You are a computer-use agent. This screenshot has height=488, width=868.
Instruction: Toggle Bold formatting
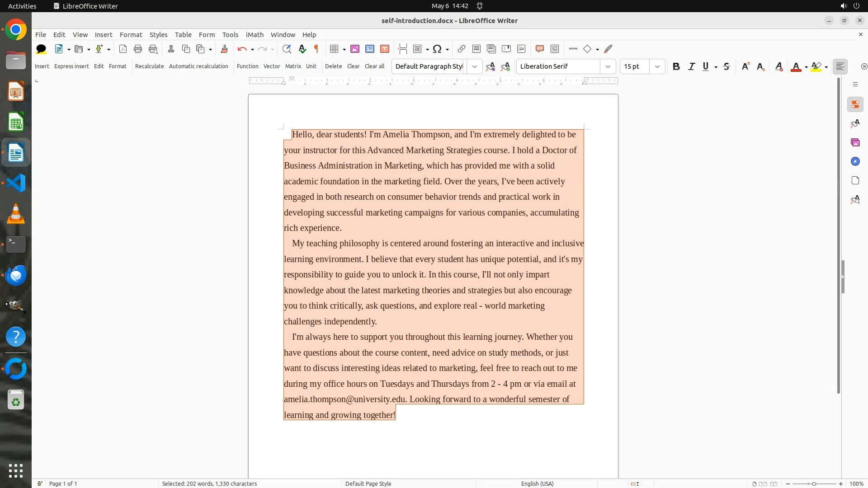coord(676,66)
